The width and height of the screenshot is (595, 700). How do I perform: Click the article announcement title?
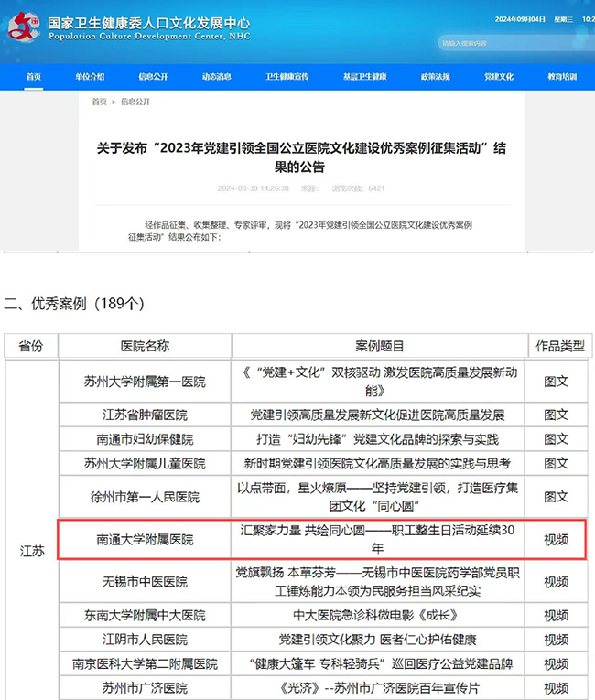tap(301, 157)
